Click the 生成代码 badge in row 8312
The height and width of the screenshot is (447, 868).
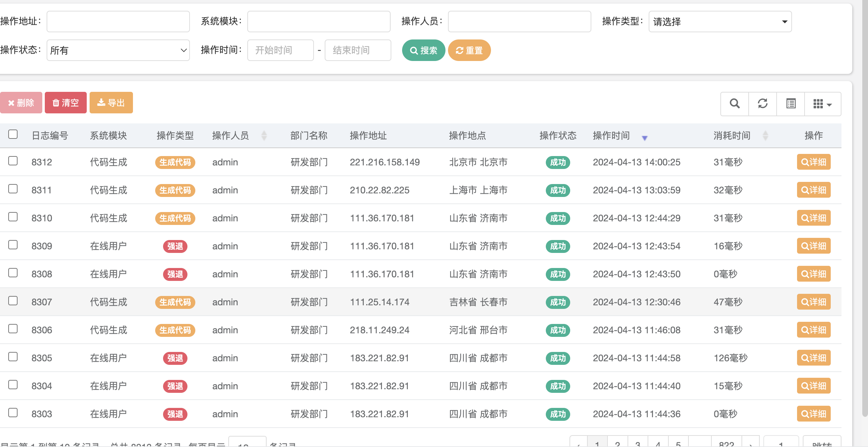click(x=175, y=162)
